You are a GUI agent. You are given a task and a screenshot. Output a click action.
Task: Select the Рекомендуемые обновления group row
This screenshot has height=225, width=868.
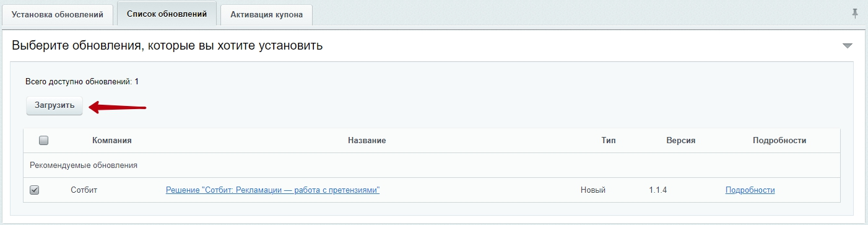pyautogui.click(x=432, y=165)
